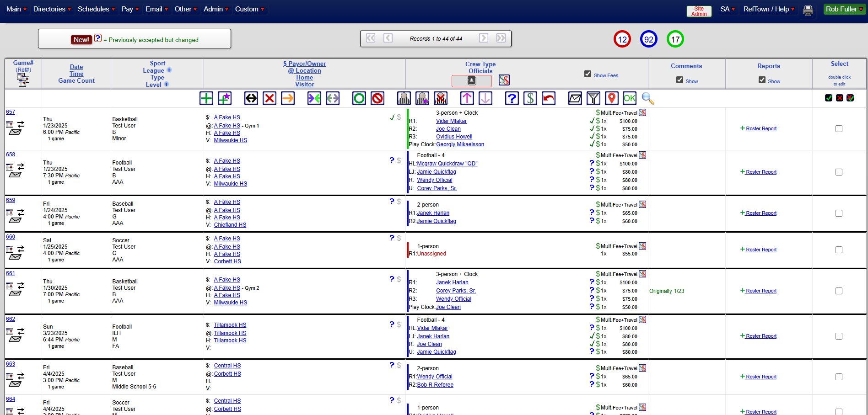The width and height of the screenshot is (868, 415).
Task: Click the red X delete games icon
Action: [x=269, y=98]
